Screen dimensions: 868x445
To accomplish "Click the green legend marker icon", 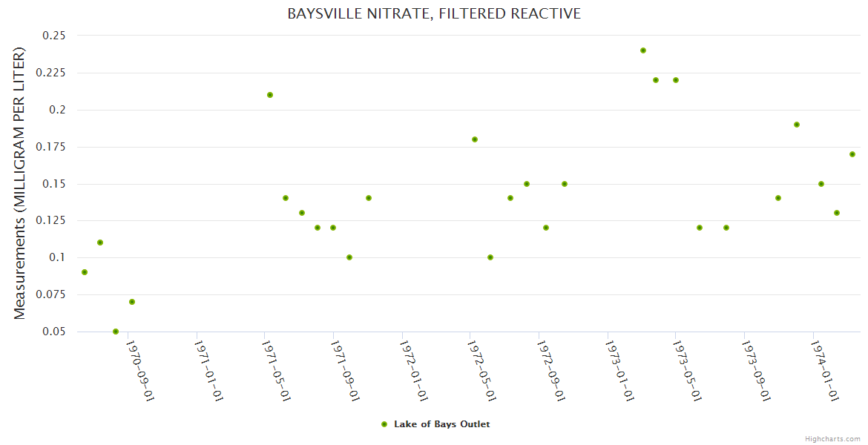I will (384, 424).
